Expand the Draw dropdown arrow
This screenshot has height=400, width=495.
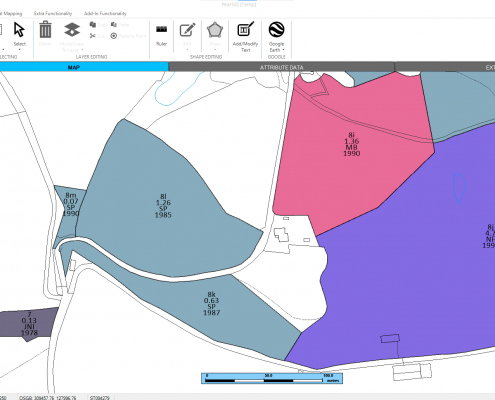215,50
